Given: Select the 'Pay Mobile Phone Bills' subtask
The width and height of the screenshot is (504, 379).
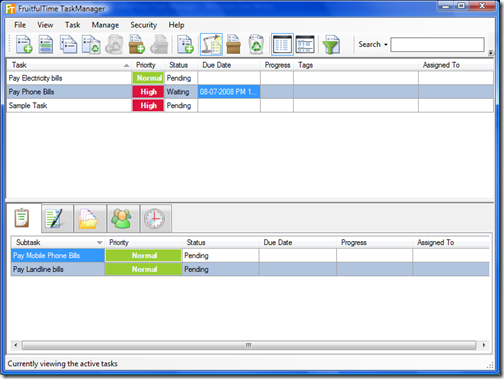Looking at the screenshot, I should [x=58, y=256].
